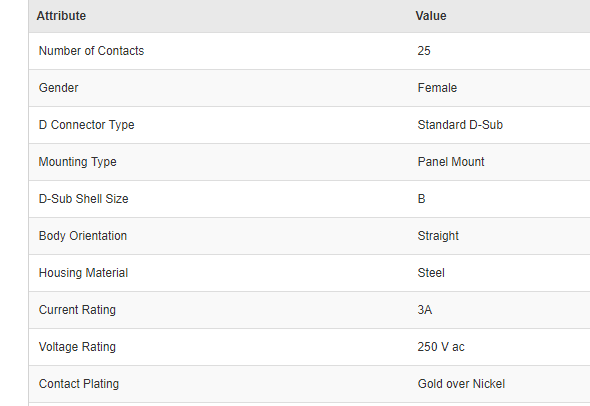Click the shell size value B
The width and height of the screenshot is (590, 406).
[421, 198]
